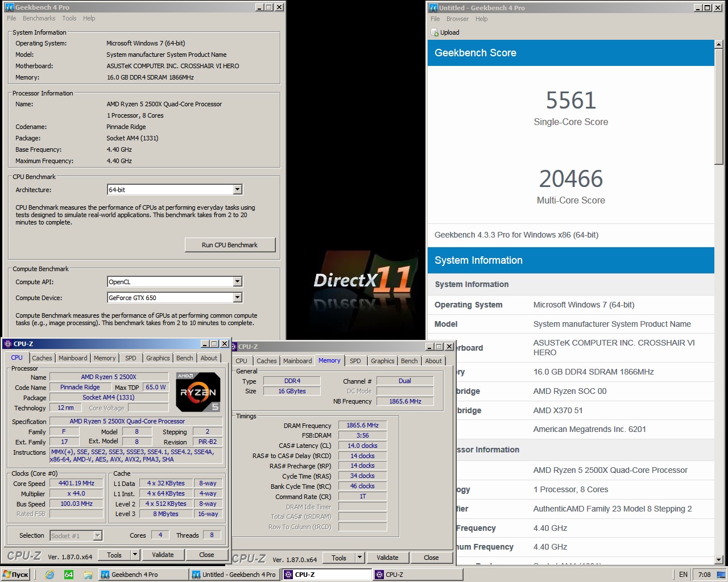Click the highlighted active CPU-Z taskbar button

(326, 575)
